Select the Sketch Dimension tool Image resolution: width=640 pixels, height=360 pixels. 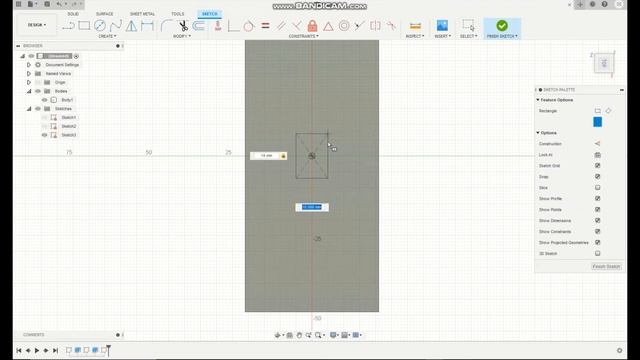(x=147, y=26)
